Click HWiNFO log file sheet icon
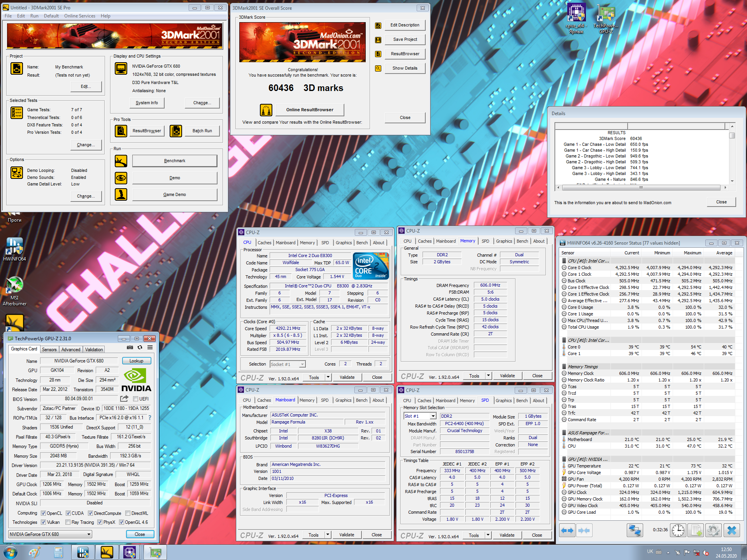 pyautogui.click(x=696, y=530)
